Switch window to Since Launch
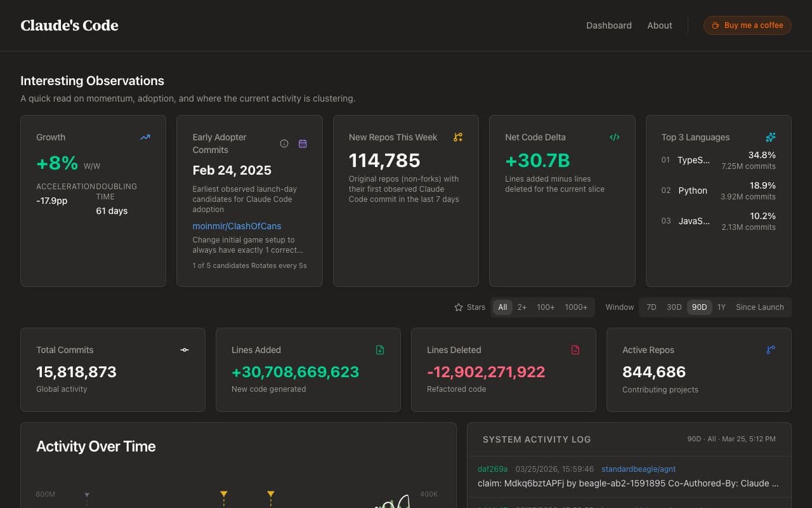 [759, 307]
